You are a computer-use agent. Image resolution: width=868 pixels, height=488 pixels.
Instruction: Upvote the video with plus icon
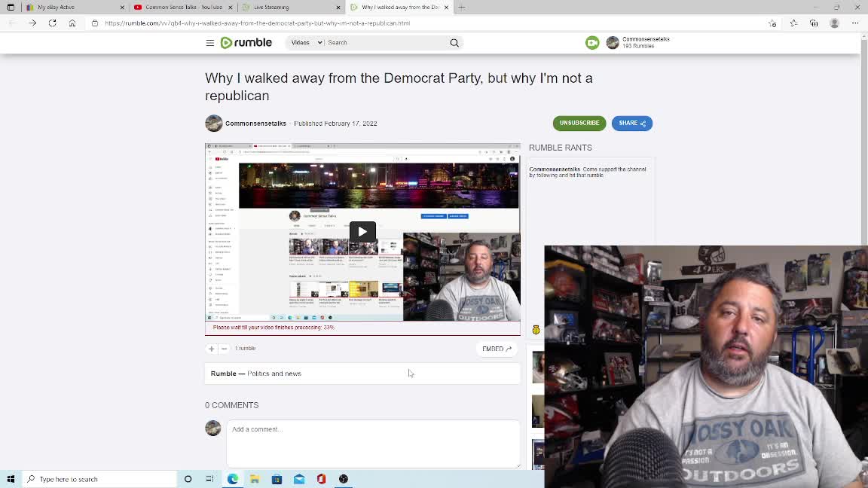pos(212,349)
